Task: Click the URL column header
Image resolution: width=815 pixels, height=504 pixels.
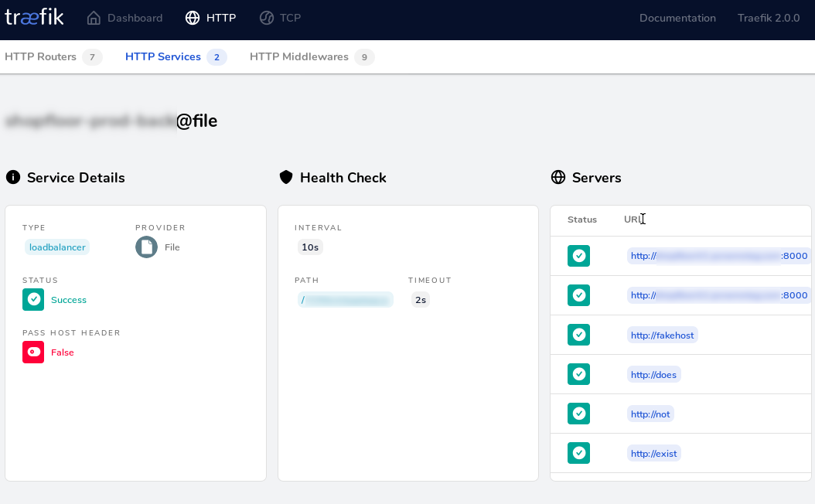Action: click(633, 220)
